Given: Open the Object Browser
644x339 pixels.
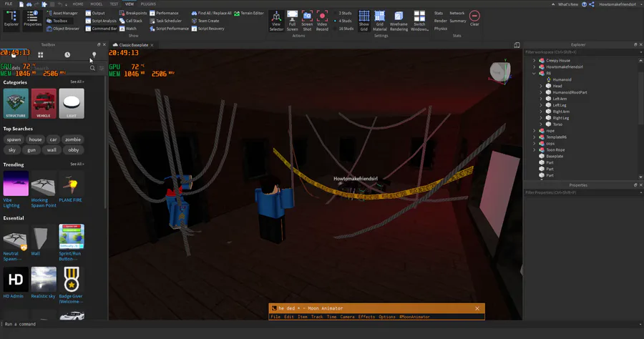Looking at the screenshot, I should (x=63, y=29).
